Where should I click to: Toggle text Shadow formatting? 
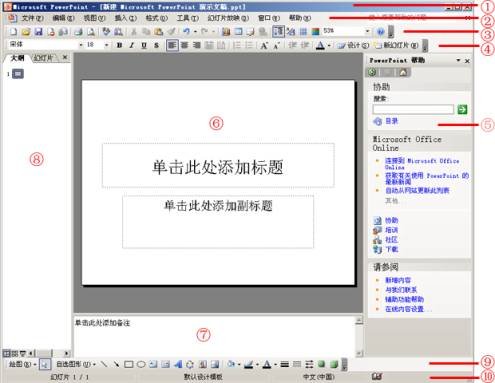pyautogui.click(x=156, y=45)
